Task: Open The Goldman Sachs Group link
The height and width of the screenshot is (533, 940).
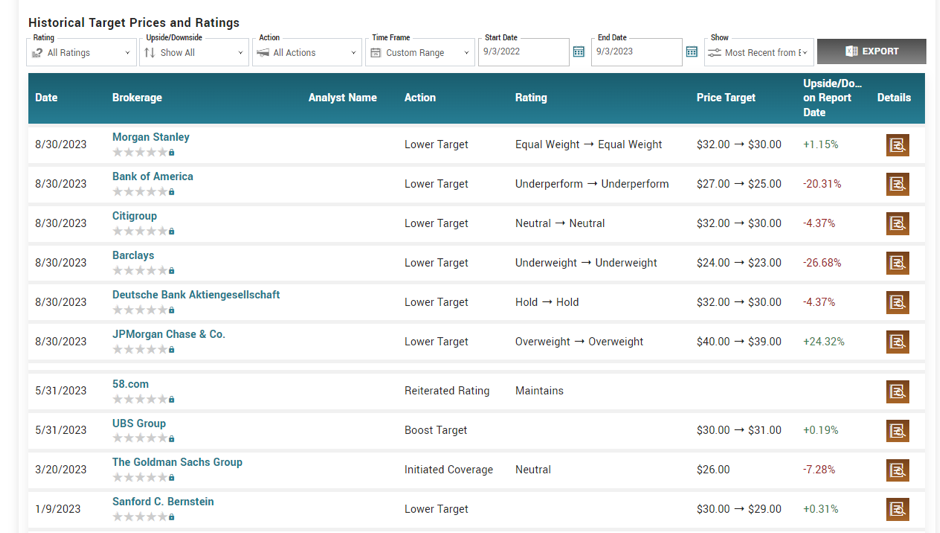Action: 177,462
